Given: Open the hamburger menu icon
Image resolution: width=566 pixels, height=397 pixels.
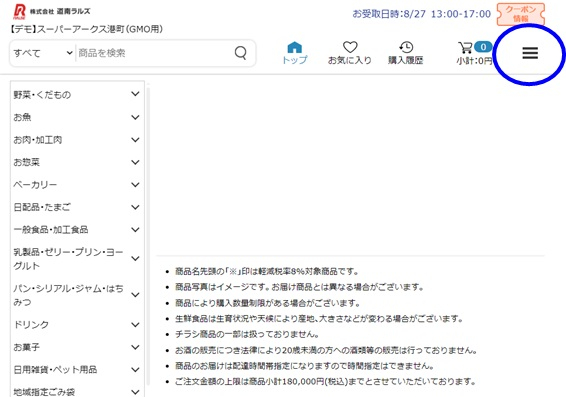Looking at the screenshot, I should tap(530, 53).
